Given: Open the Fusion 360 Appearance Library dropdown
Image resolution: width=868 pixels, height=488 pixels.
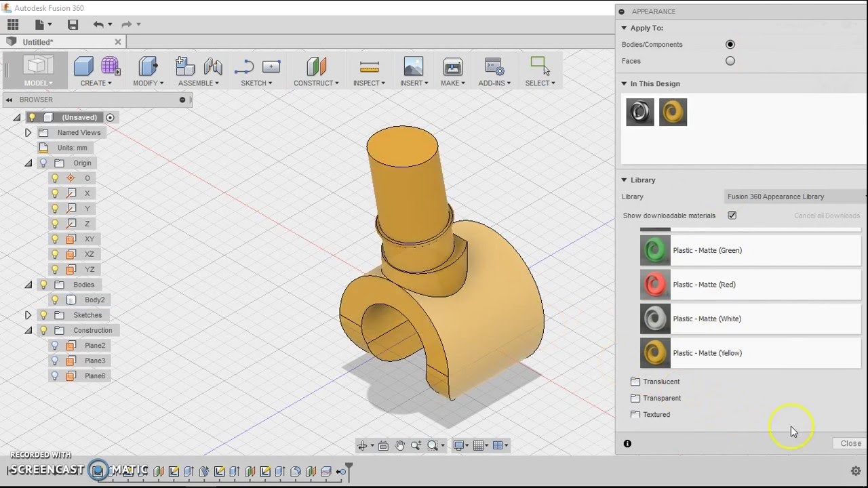Looking at the screenshot, I should (795, 197).
